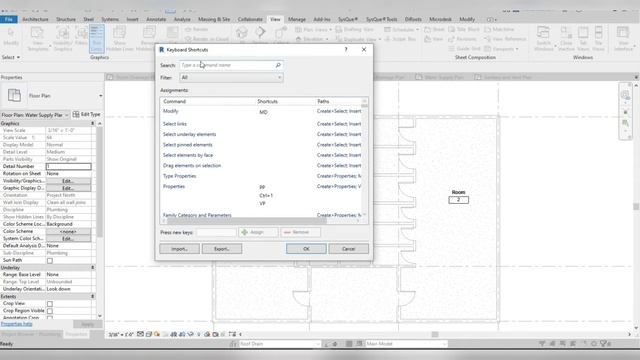This screenshot has height=360, width=640.
Task: Select the Callout tool icon
Action: coord(281,33)
